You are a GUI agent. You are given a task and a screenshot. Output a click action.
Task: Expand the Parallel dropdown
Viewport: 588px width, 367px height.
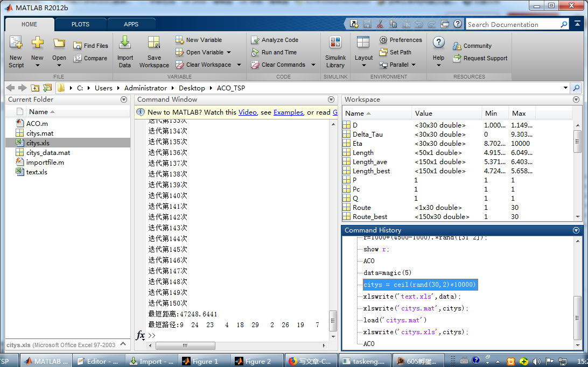414,65
